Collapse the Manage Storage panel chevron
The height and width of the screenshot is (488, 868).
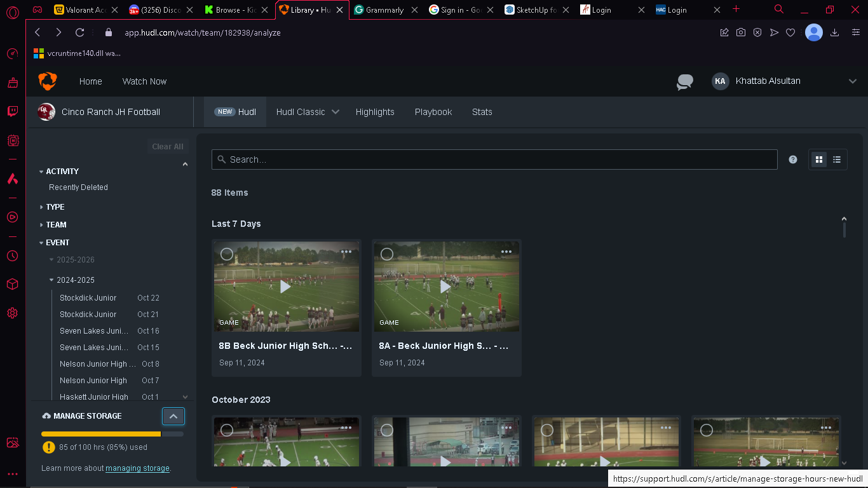[173, 416]
